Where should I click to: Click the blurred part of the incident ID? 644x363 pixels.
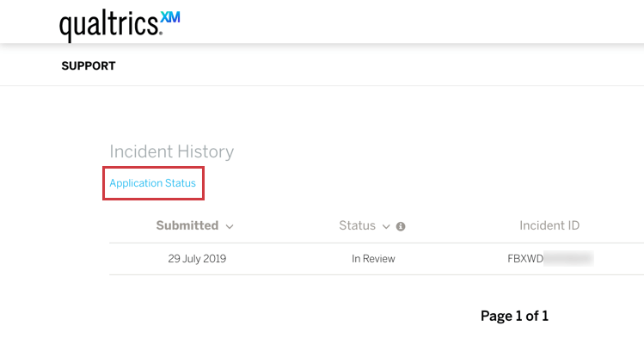pos(568,258)
